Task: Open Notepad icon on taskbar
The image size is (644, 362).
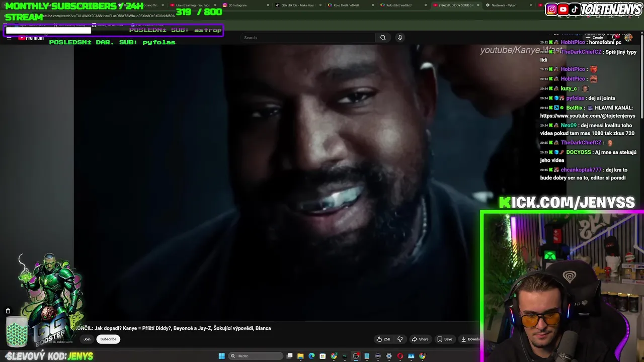Action: [367, 356]
